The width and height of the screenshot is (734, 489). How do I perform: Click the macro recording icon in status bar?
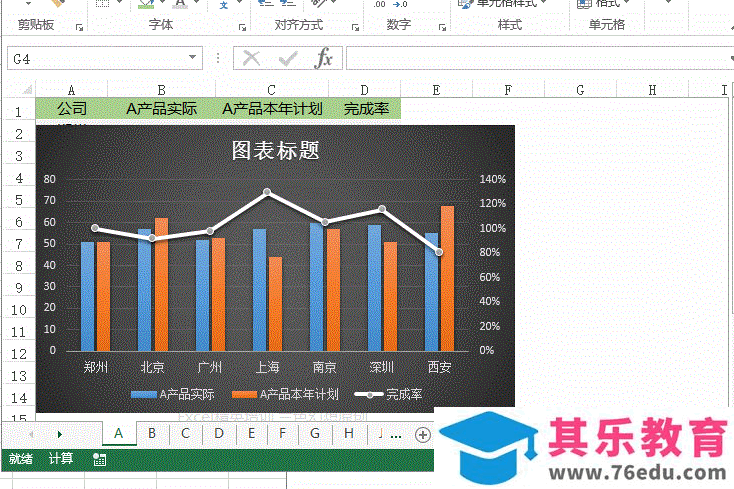(x=99, y=460)
